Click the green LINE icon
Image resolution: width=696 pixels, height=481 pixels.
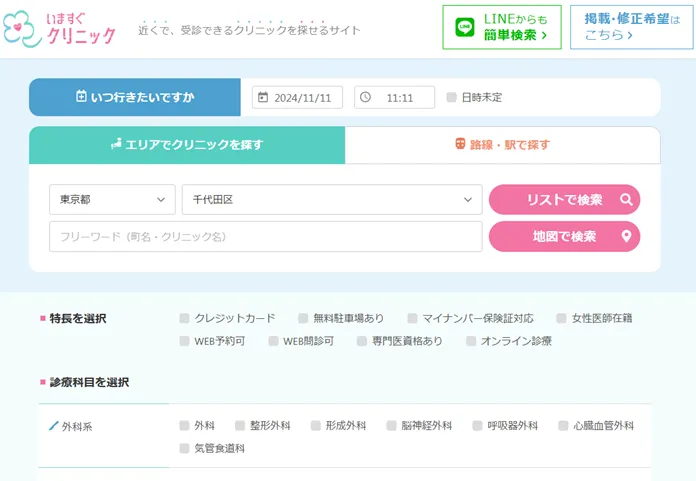coord(465,28)
